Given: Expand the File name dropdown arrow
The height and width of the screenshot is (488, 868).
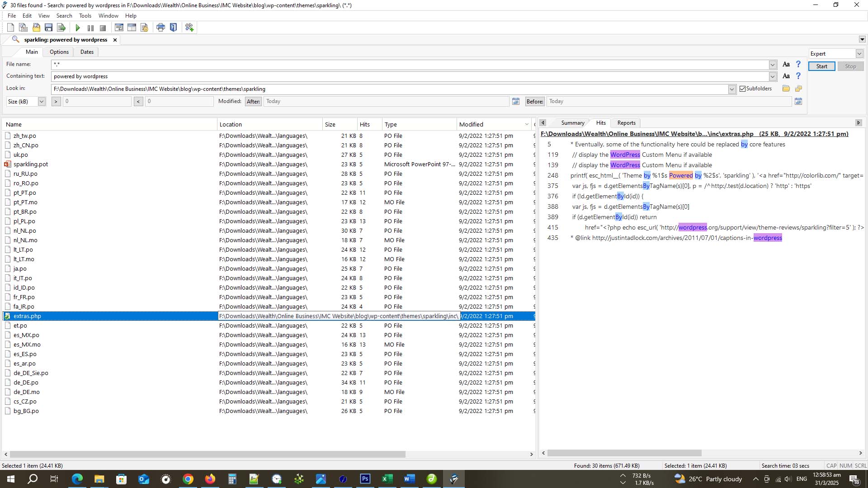Looking at the screenshot, I should click(773, 65).
